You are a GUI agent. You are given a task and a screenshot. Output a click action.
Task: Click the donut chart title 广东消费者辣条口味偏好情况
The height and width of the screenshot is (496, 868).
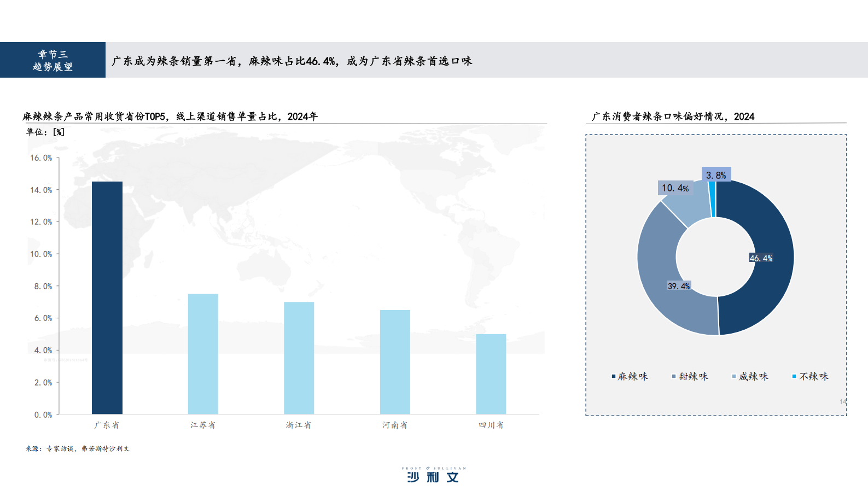[x=673, y=116]
